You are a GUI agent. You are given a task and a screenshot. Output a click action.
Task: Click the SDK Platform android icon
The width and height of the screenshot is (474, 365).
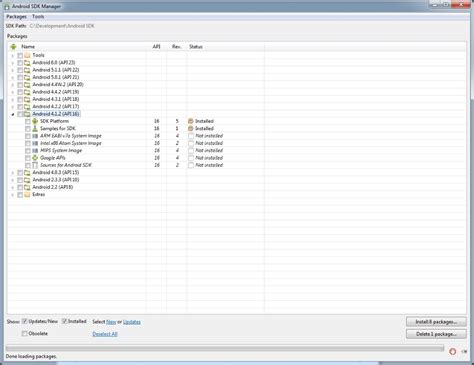tap(35, 121)
